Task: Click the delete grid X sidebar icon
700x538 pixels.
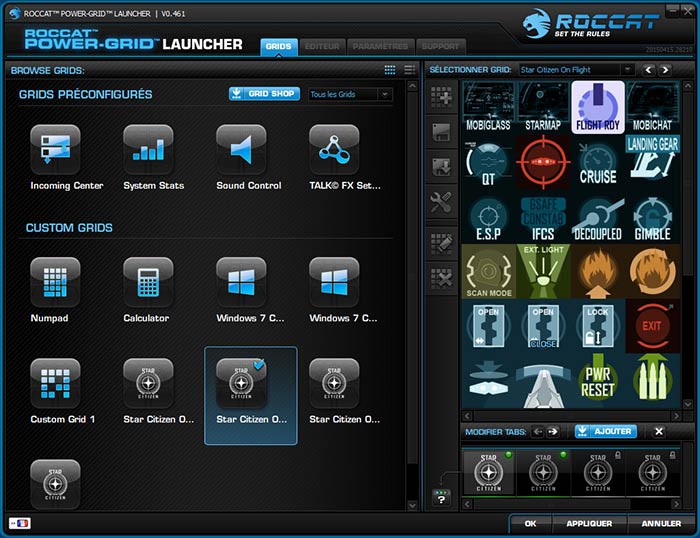Action: point(442,279)
